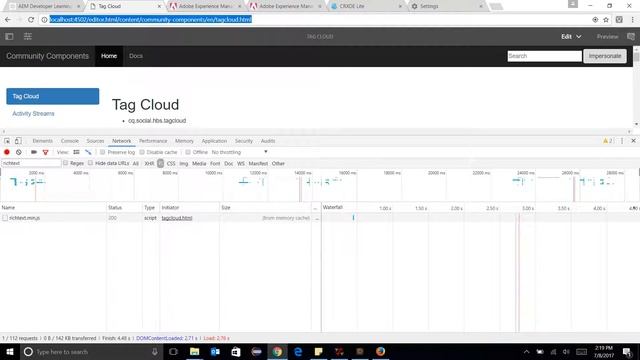Screen dimensions: 640x360
Task: Click the browser address bar URL
Action: click(x=151, y=19)
